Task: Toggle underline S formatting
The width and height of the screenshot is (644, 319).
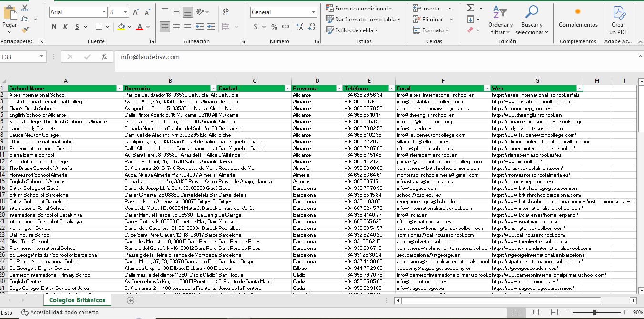Action: (76, 27)
